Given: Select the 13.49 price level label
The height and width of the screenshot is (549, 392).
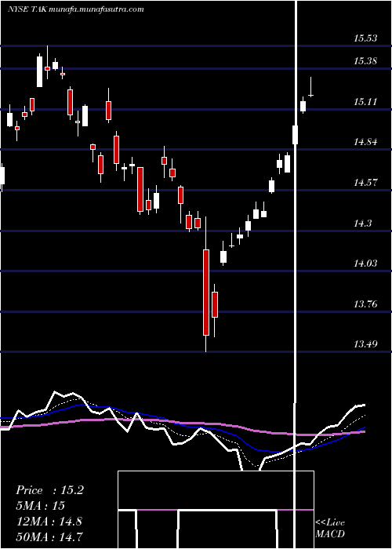Looking at the screenshot, I should tap(365, 344).
